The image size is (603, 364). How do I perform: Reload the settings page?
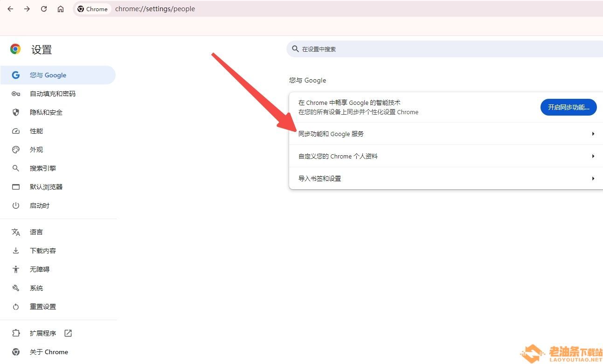(44, 9)
